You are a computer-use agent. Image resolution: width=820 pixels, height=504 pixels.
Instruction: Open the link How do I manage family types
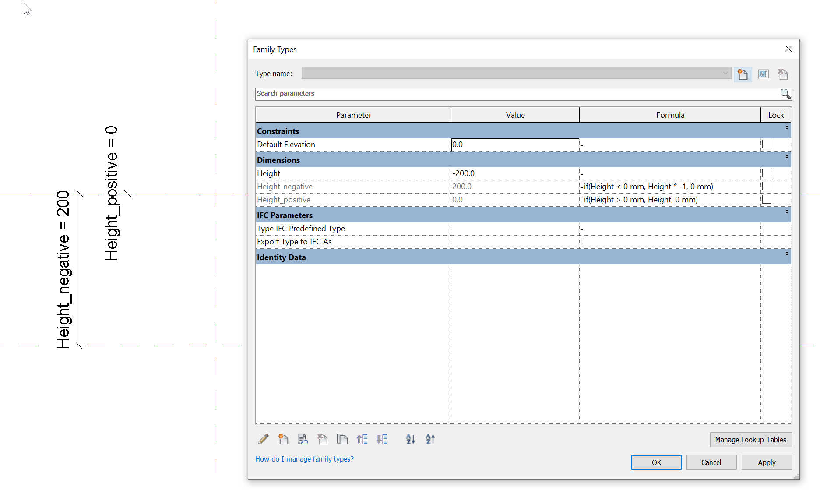tap(304, 458)
